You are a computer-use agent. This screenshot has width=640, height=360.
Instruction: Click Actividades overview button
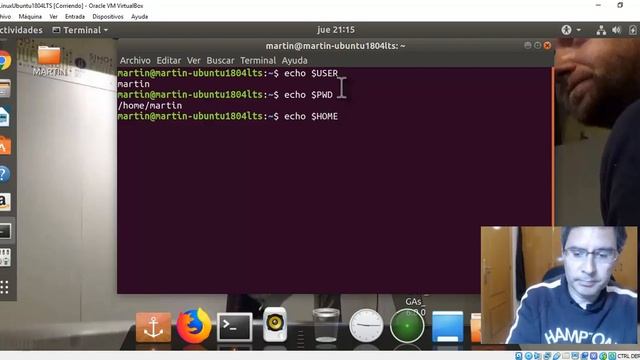[21, 30]
